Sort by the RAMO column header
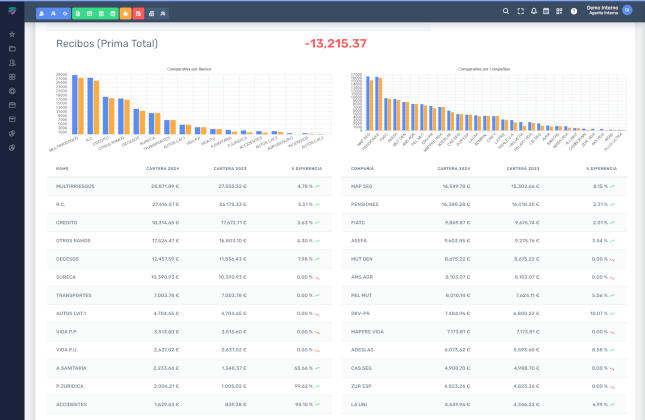The width and height of the screenshot is (645, 420). pyautogui.click(x=62, y=169)
